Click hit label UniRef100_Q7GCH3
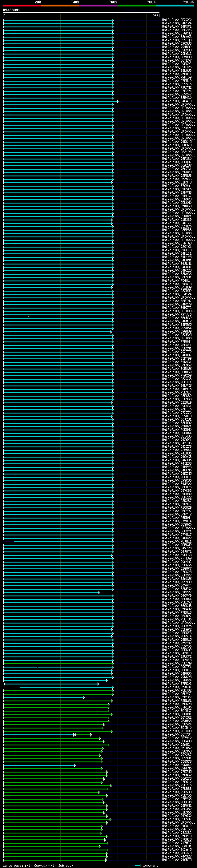The image size is (197, 868). tap(176, 33)
